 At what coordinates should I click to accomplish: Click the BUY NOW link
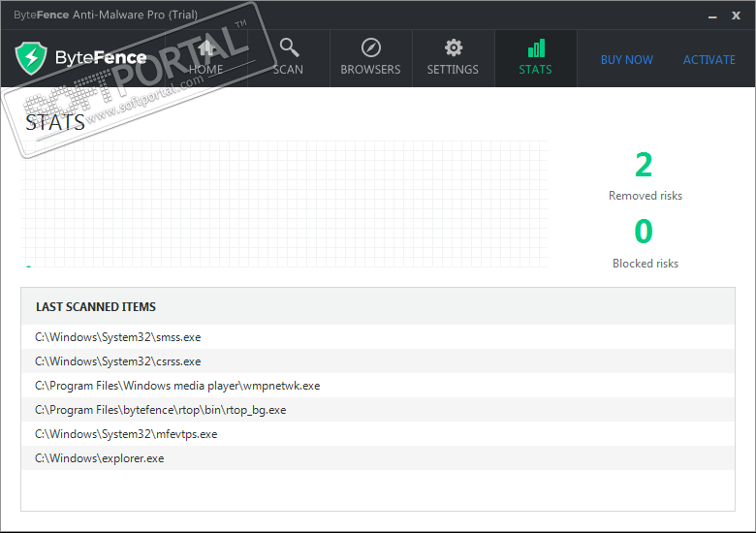(x=627, y=60)
